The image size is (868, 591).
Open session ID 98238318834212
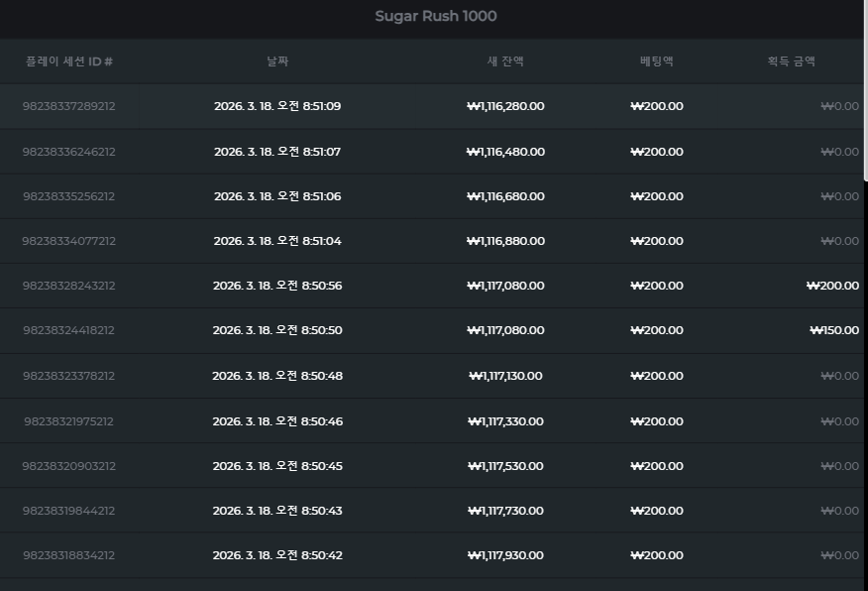(x=68, y=555)
